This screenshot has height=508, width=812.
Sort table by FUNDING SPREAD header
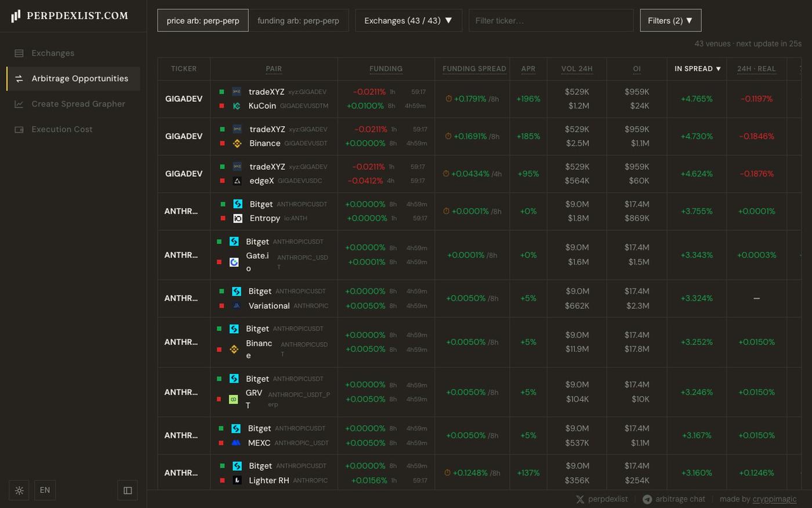[474, 69]
